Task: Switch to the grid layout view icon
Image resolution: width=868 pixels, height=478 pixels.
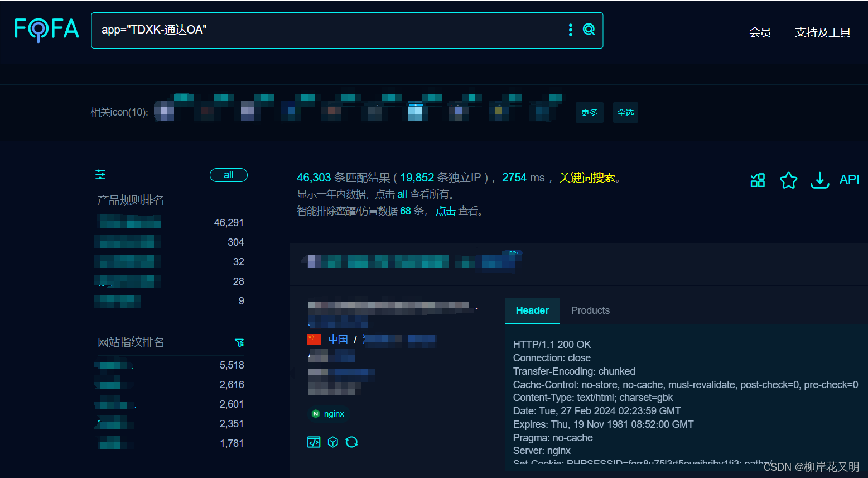Action: pyautogui.click(x=758, y=180)
